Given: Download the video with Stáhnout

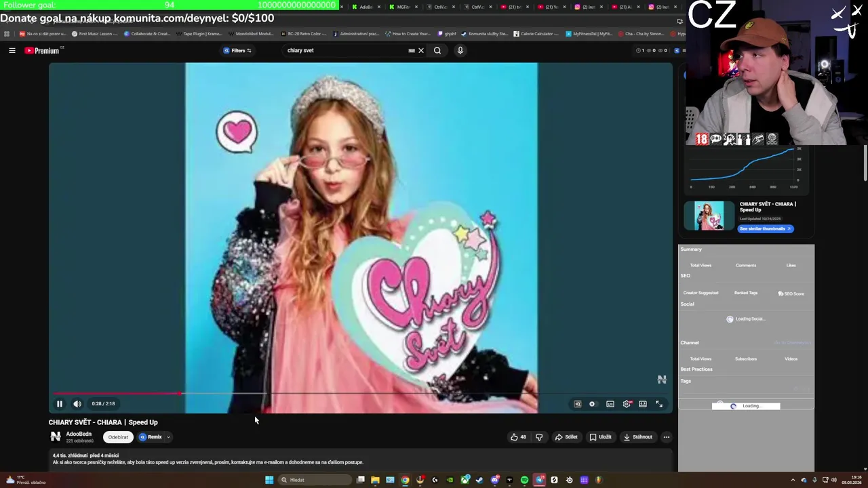Looking at the screenshot, I should tap(638, 437).
